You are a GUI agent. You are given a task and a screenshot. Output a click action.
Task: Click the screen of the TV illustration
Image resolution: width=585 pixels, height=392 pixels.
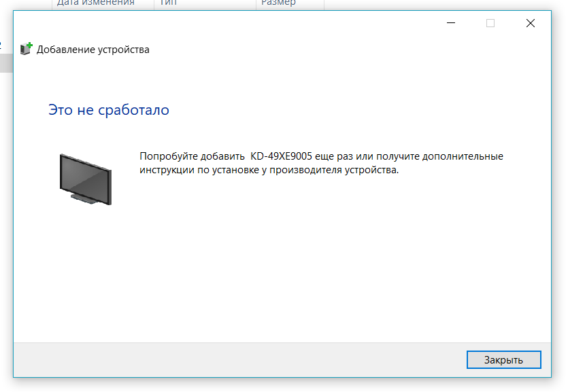tap(84, 173)
